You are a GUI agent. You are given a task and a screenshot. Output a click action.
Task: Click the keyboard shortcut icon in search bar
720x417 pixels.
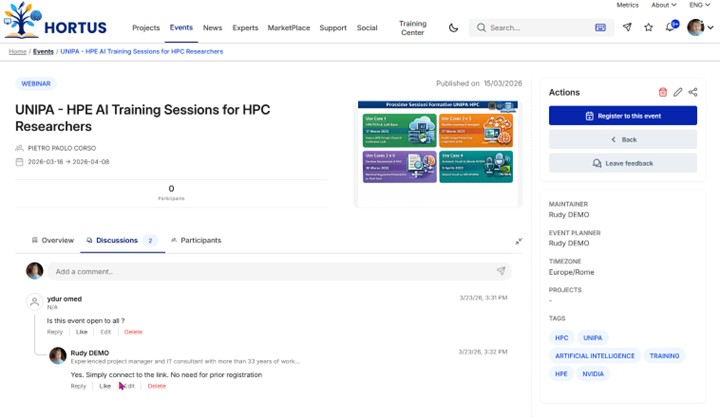point(600,28)
